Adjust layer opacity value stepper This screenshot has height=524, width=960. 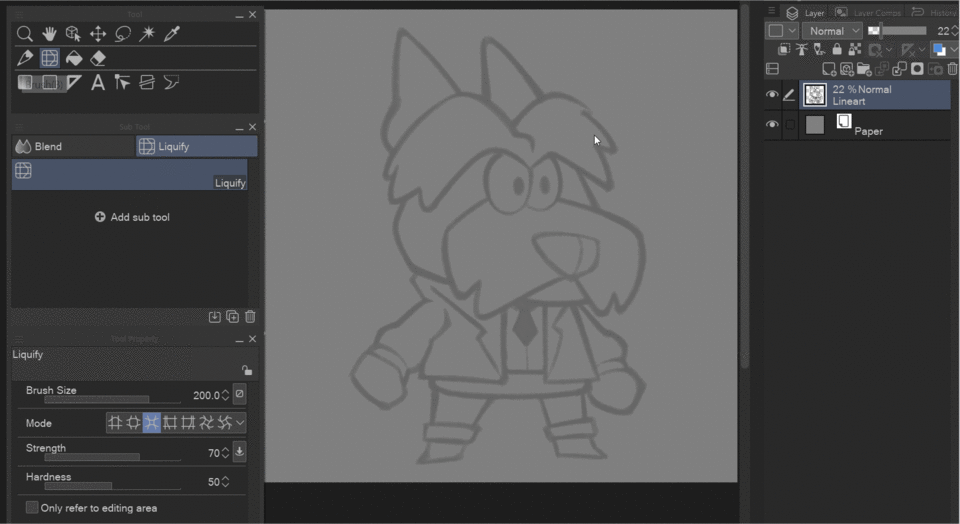(x=955, y=31)
